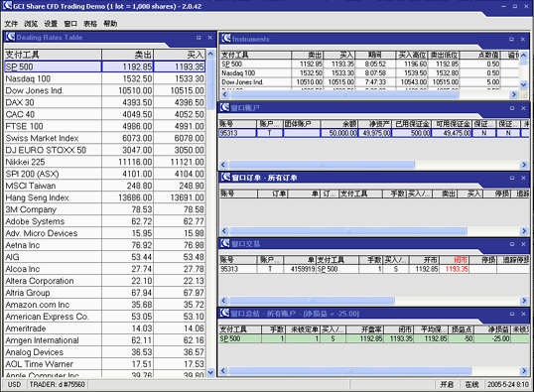Select AOL Time Warner row

[105, 364]
